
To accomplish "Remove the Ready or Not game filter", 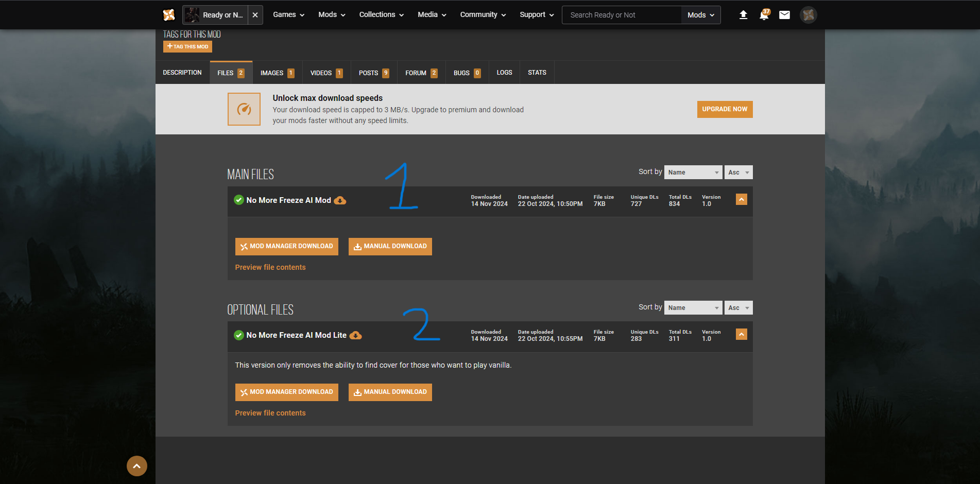I will (x=255, y=15).
